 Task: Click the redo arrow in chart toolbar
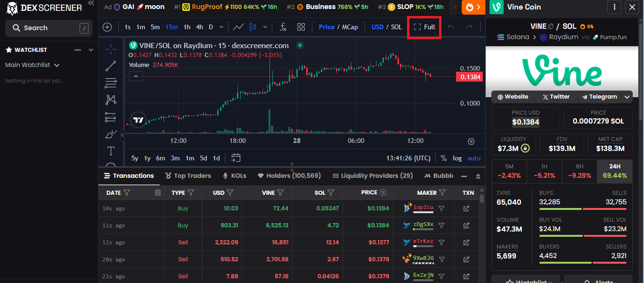469,27
